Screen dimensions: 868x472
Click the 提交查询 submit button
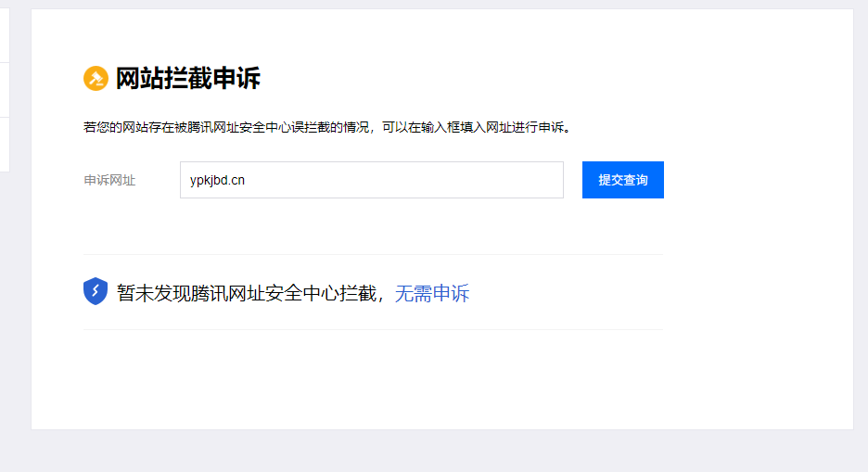click(623, 180)
